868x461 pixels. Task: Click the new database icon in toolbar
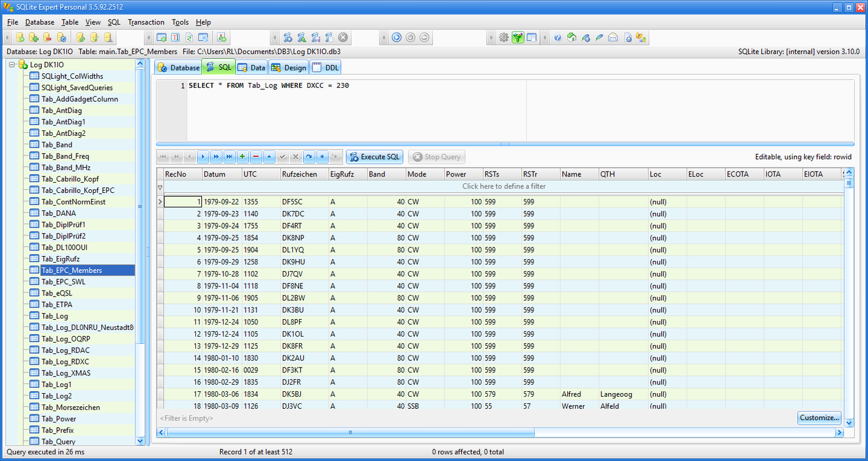21,38
